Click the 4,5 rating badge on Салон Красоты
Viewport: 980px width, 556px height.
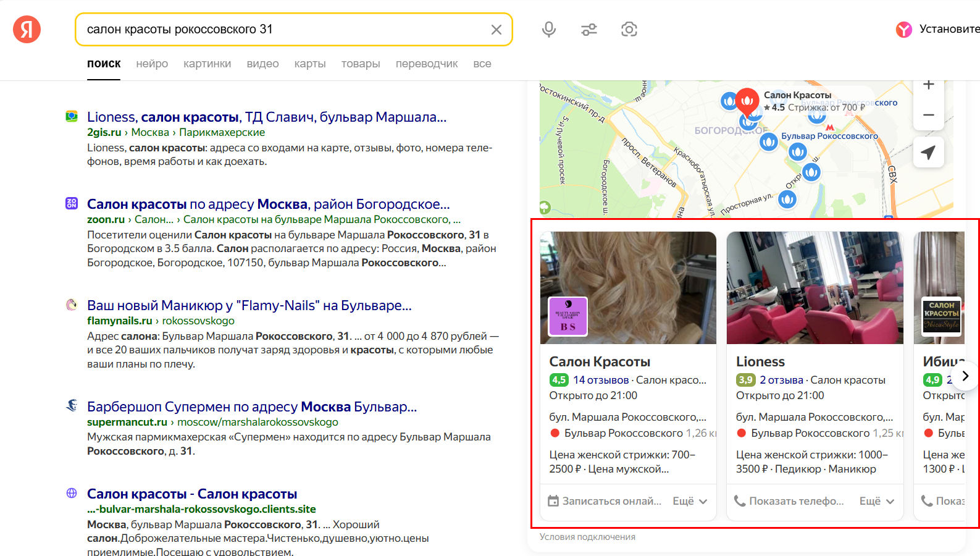pyautogui.click(x=559, y=380)
